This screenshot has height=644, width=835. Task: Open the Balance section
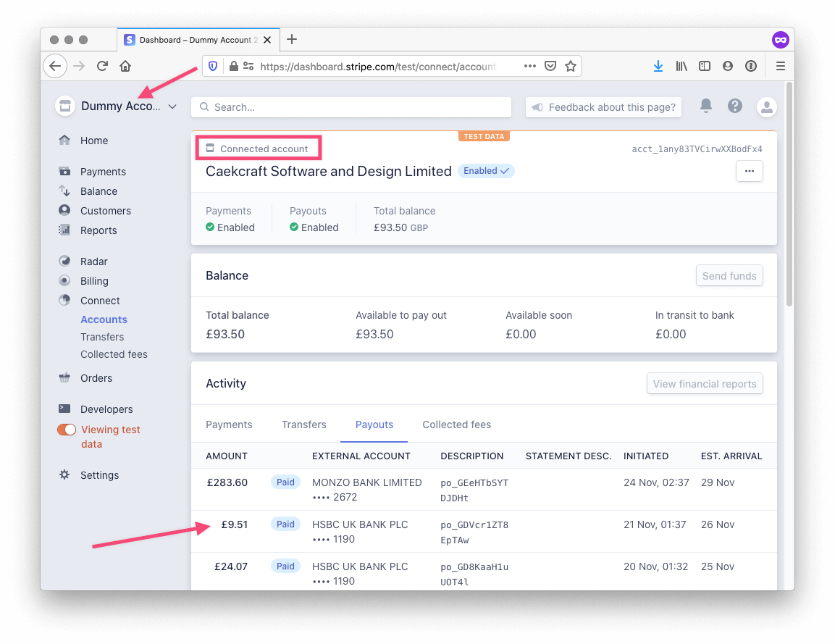coord(65,191)
